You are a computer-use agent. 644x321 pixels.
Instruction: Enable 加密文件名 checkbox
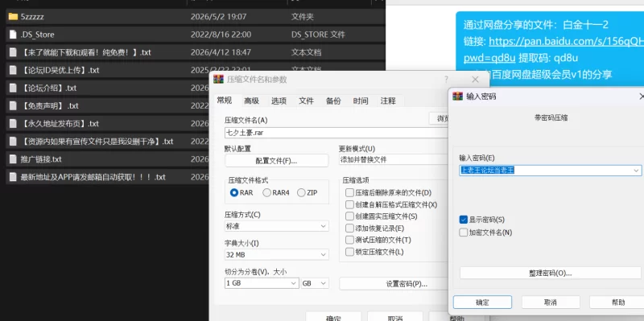(464, 233)
